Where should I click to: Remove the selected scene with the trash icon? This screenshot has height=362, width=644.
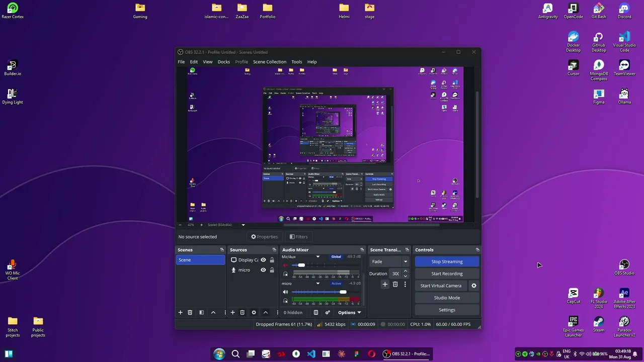(190, 313)
